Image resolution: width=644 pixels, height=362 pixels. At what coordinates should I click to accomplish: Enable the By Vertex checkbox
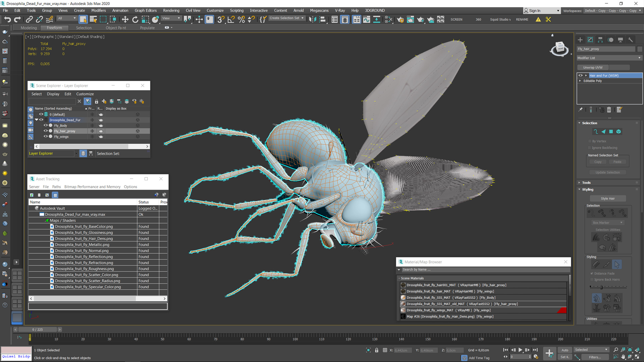point(590,141)
